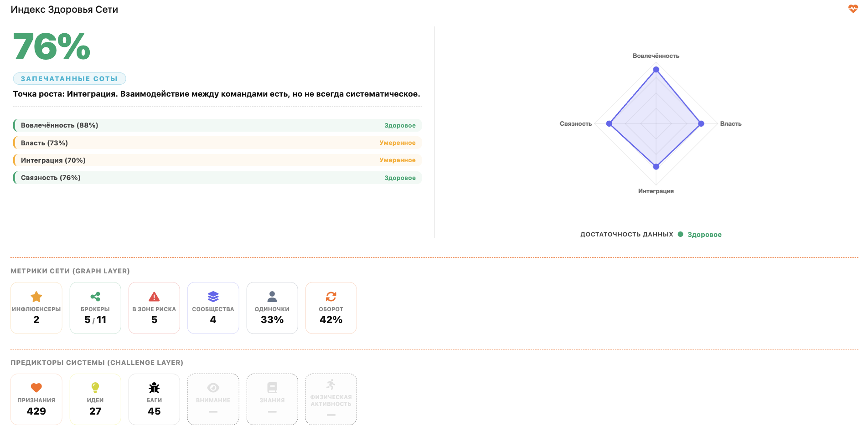The width and height of the screenshot is (868, 431).
Task: Click the Брокеры value 5 / 11
Action: [x=95, y=320]
